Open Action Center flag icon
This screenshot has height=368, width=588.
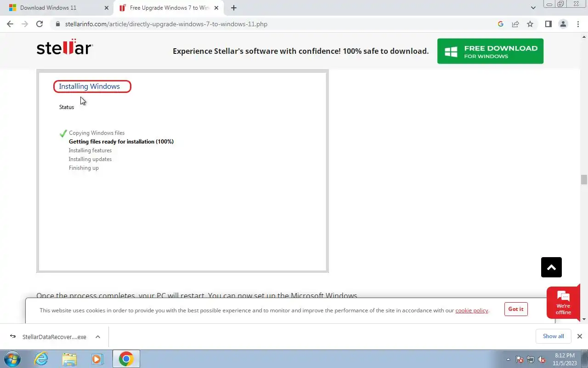coord(520,359)
